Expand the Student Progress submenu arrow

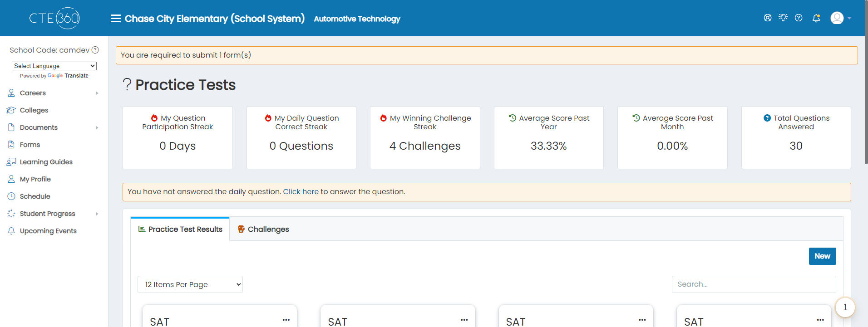point(97,214)
